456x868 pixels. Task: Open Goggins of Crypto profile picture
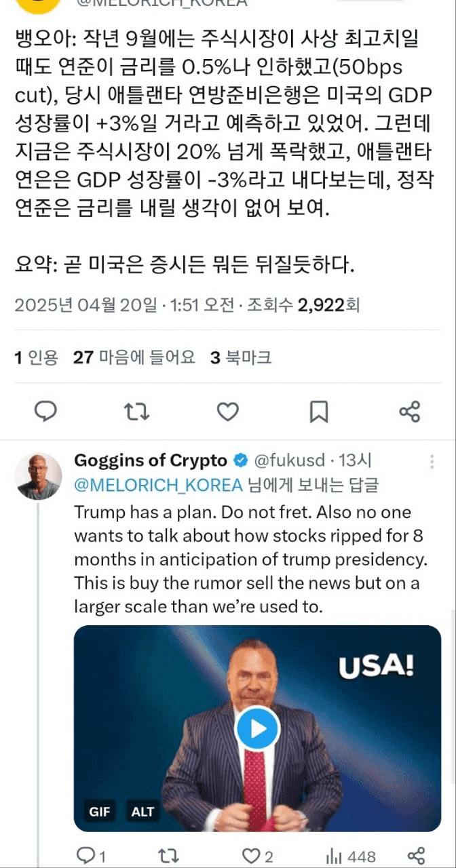point(39,476)
